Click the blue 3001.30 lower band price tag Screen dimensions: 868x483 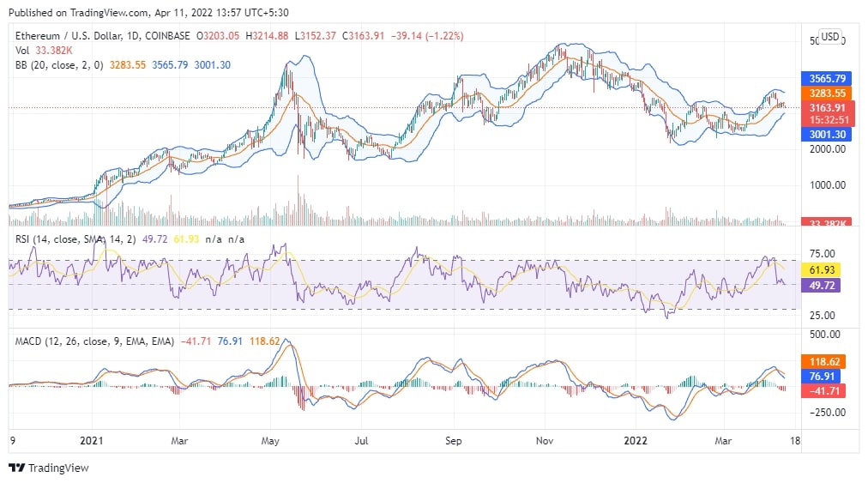tap(824, 135)
